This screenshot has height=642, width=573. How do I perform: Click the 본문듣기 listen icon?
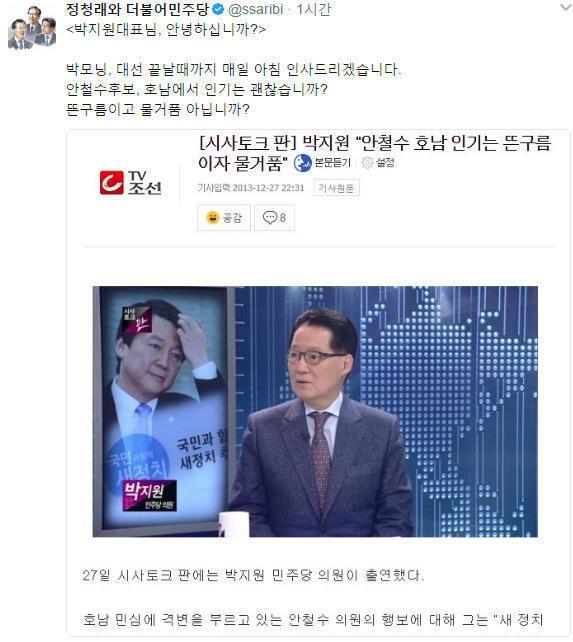tap(303, 163)
